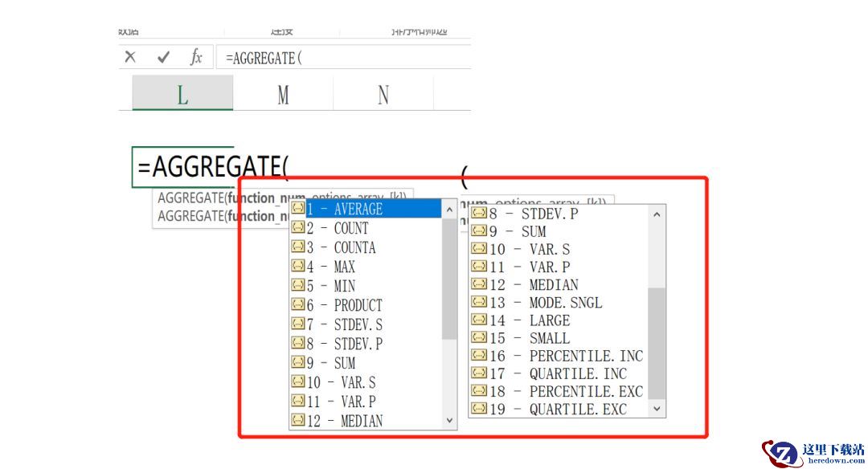Select 8 - STDEV.P in right list
This screenshot has height=469, width=868.
click(x=559, y=214)
